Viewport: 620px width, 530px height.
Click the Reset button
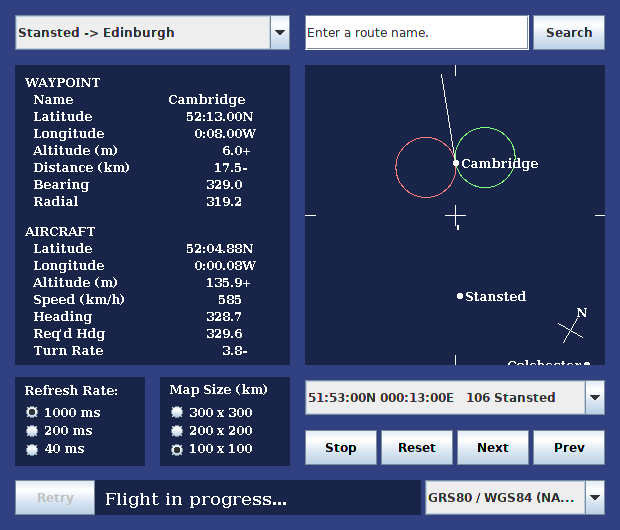click(x=417, y=447)
